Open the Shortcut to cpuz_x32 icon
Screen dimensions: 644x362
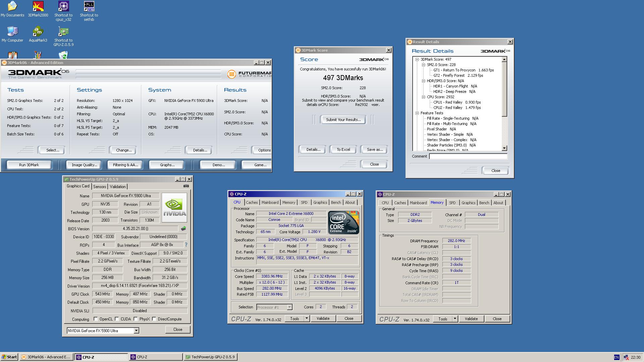pyautogui.click(x=63, y=11)
